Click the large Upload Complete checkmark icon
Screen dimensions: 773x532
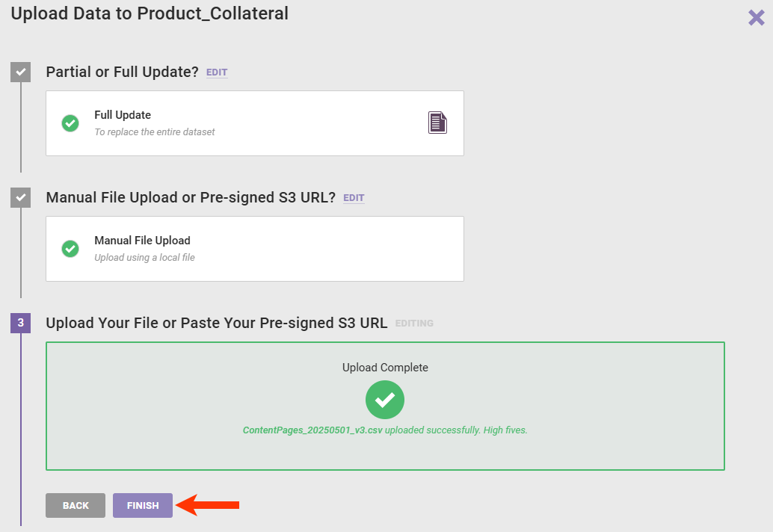tap(385, 400)
